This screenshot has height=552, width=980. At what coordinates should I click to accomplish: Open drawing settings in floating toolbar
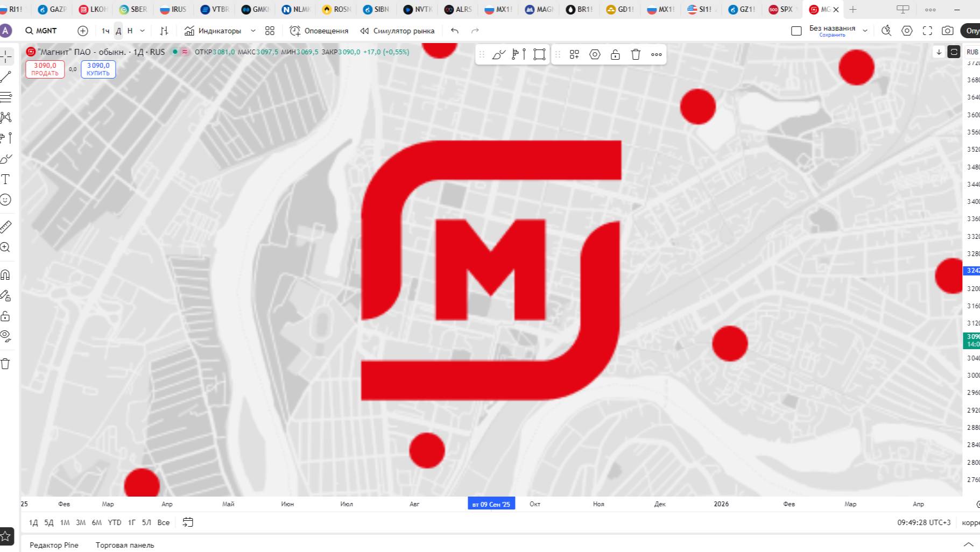tap(595, 54)
